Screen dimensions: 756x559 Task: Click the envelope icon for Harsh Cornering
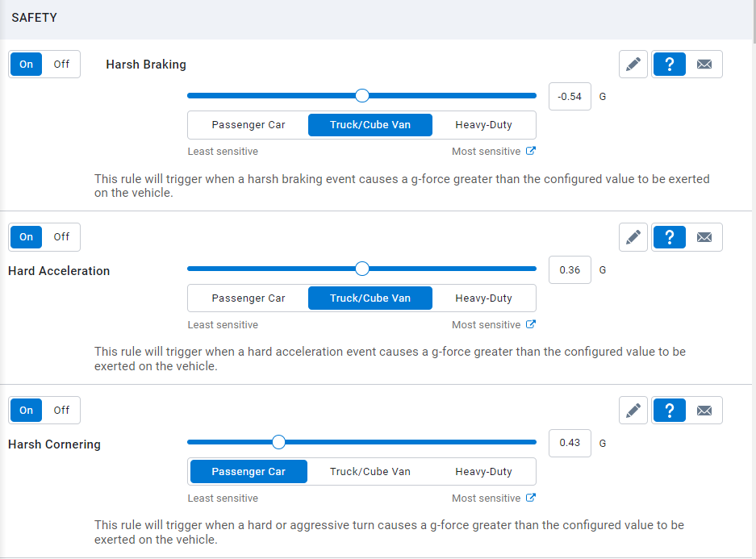click(x=704, y=410)
